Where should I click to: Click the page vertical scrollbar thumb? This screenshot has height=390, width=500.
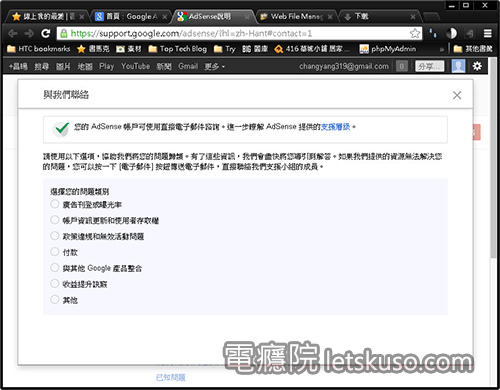(493, 157)
